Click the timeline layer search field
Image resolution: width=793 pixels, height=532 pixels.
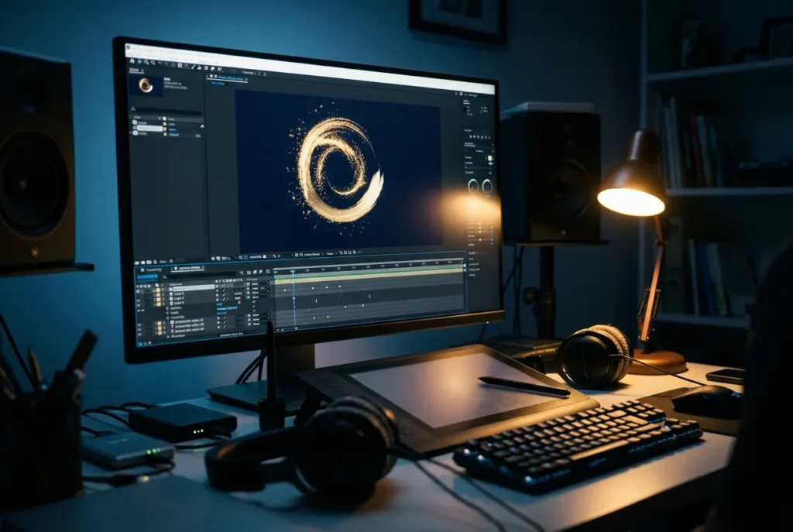200,274
